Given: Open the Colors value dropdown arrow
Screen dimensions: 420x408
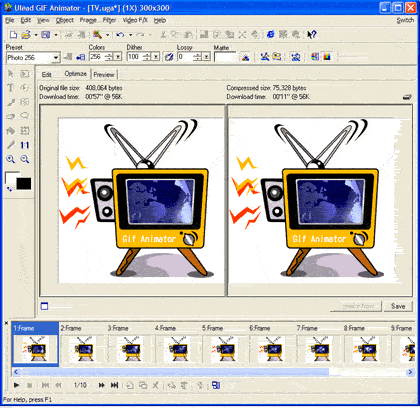Looking at the screenshot, I should pyautogui.click(x=118, y=57).
